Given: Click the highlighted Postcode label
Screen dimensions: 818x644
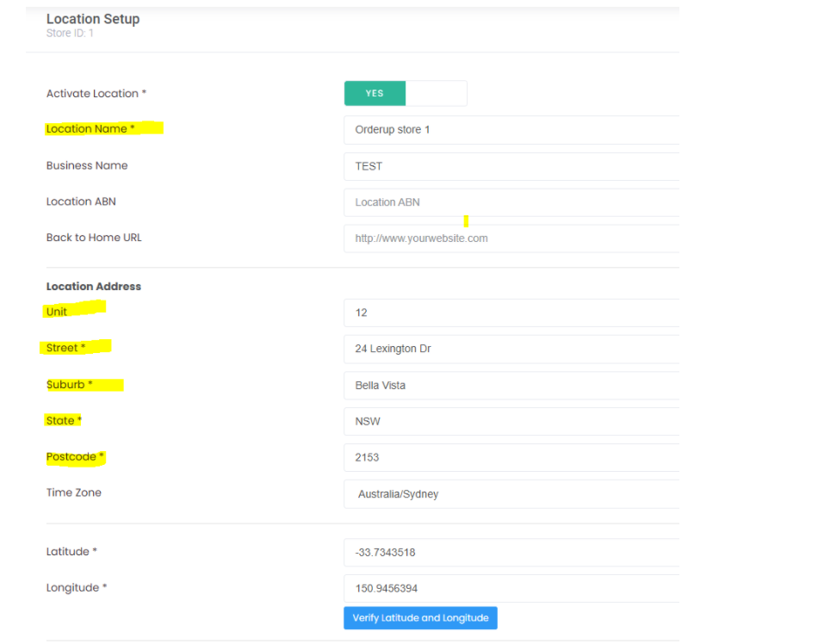Looking at the screenshot, I should coord(75,457).
